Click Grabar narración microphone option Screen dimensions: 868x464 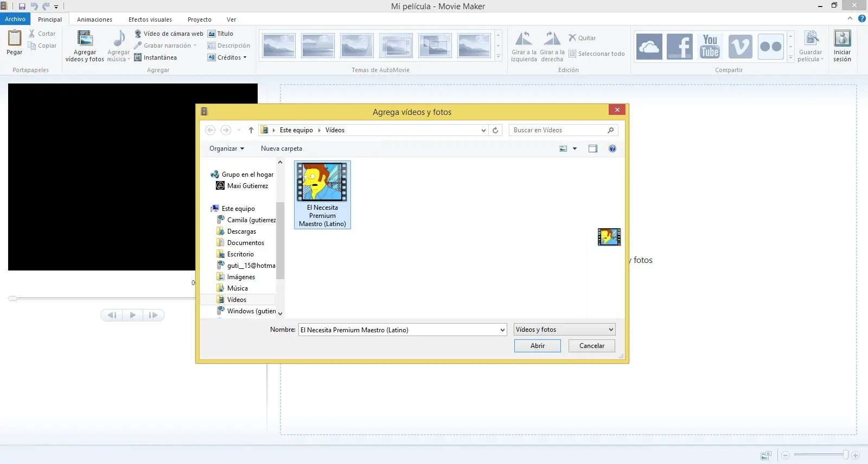pyautogui.click(x=165, y=46)
